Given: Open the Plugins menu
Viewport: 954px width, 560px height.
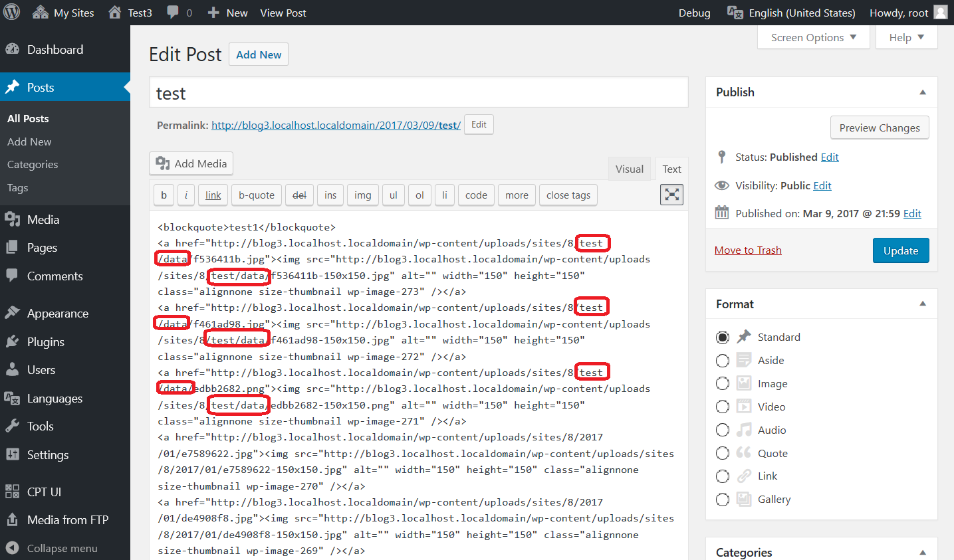Looking at the screenshot, I should 65,342.
